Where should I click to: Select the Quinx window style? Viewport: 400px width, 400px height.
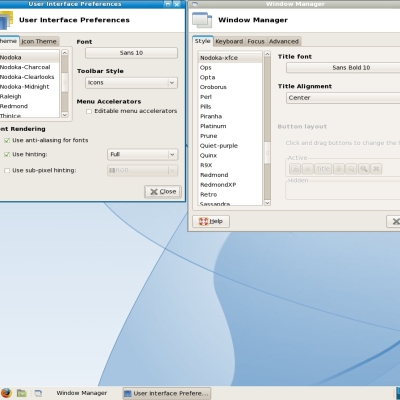coord(230,156)
